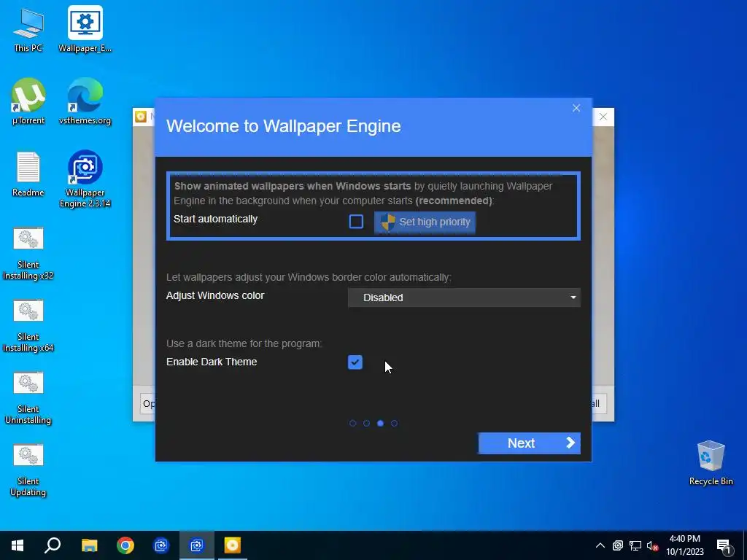
Task: Close the background installer window
Action: click(x=603, y=117)
